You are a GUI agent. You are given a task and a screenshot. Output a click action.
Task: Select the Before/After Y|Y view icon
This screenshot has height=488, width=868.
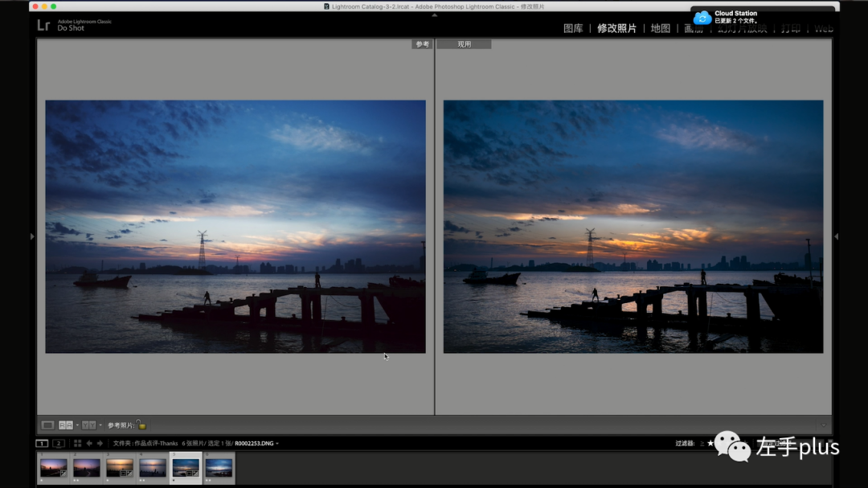pos(88,425)
